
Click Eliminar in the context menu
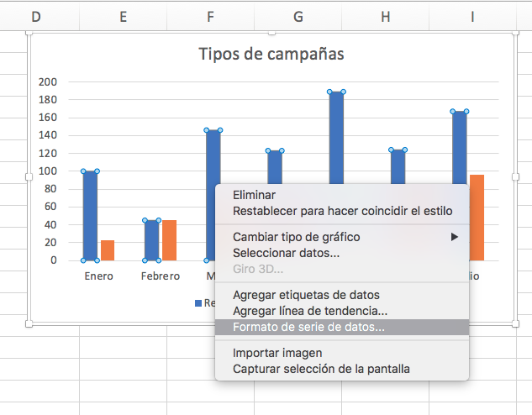coord(255,194)
